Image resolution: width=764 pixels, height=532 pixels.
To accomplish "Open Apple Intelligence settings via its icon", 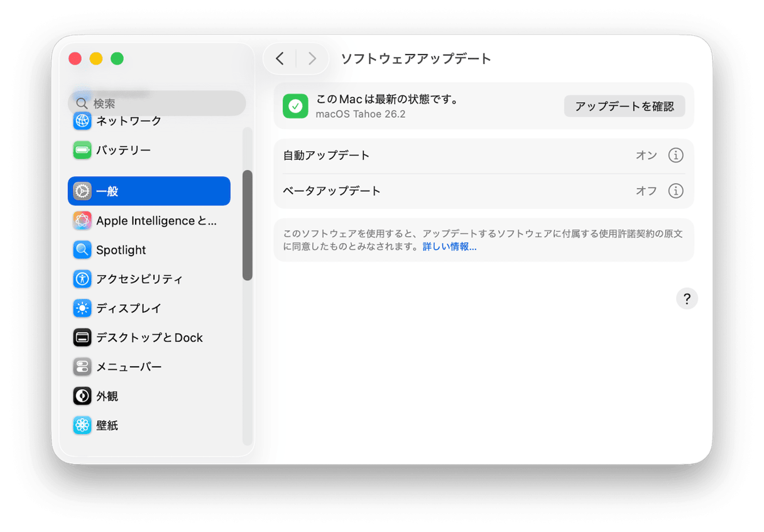I will click(82, 220).
